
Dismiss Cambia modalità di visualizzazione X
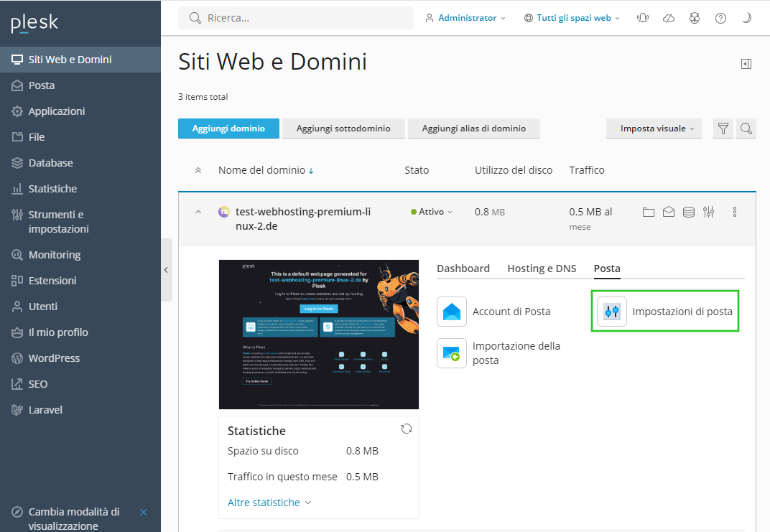tap(144, 513)
